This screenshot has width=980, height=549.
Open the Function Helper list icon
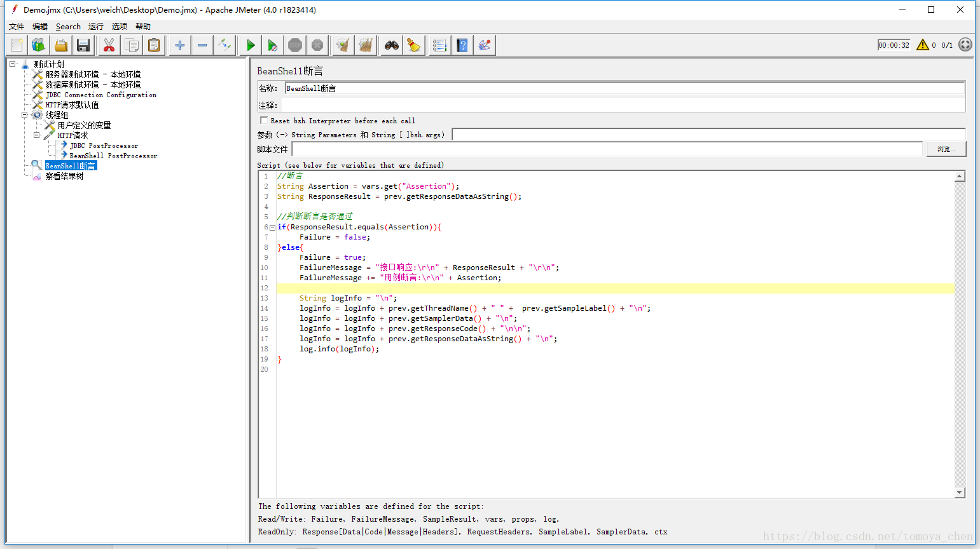point(440,45)
